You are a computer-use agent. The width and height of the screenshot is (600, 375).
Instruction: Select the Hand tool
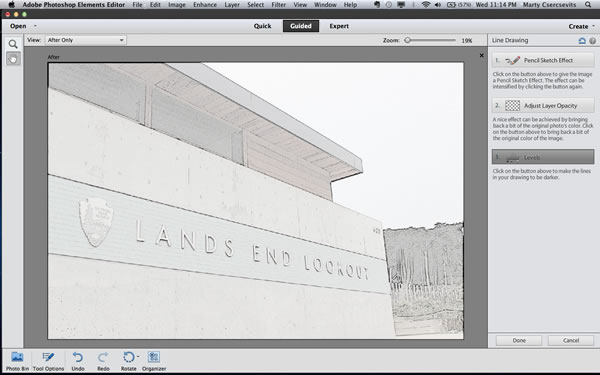(x=13, y=59)
